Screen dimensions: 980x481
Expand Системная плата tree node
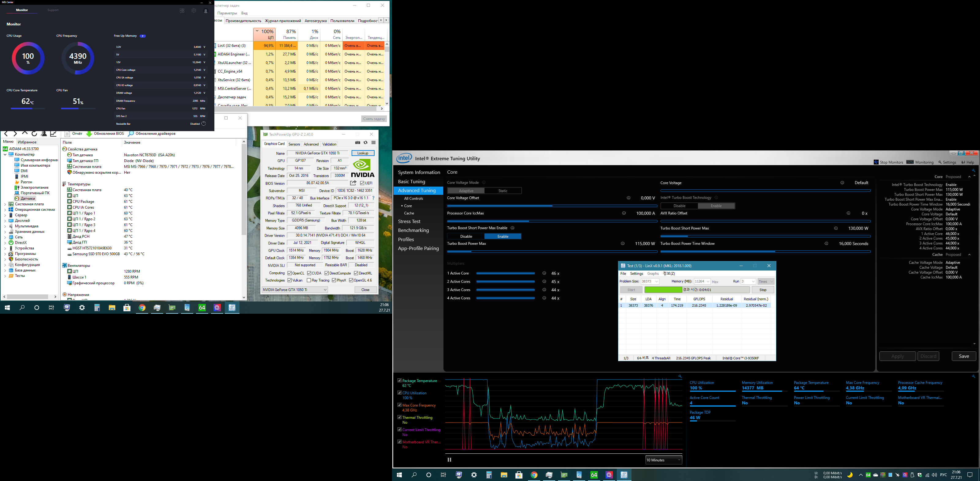coord(5,204)
